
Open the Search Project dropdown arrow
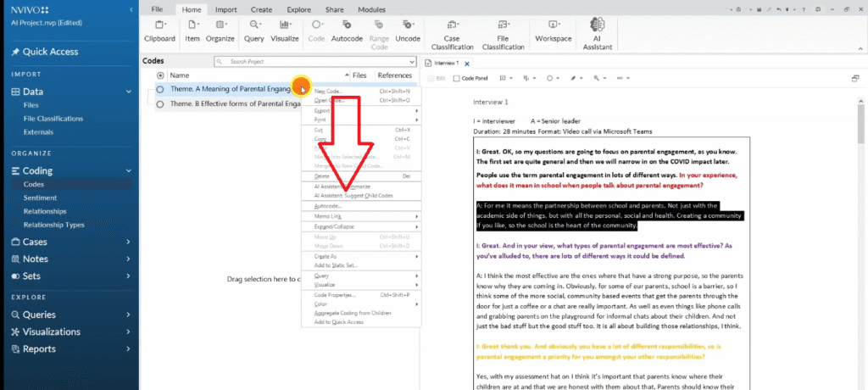412,62
